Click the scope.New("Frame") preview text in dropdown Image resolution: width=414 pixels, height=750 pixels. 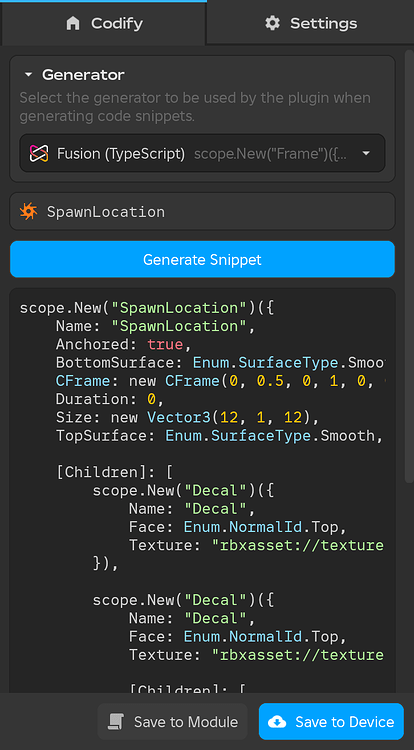tap(271, 154)
